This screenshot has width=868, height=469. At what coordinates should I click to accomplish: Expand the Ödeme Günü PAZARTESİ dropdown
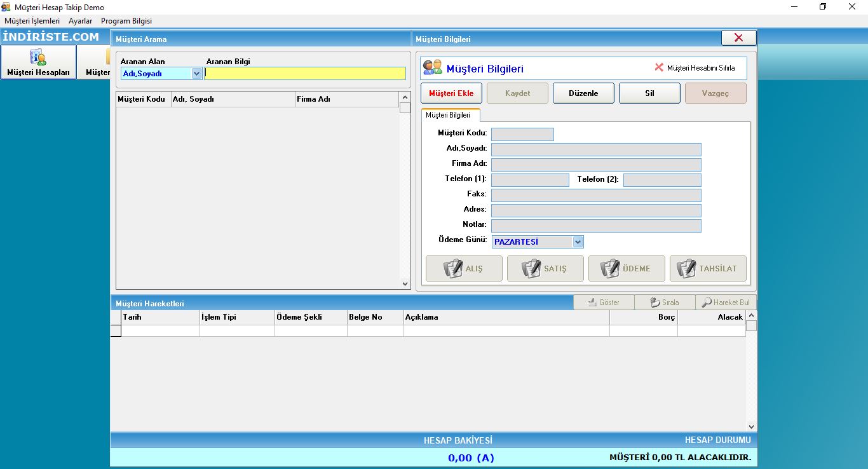coord(578,241)
